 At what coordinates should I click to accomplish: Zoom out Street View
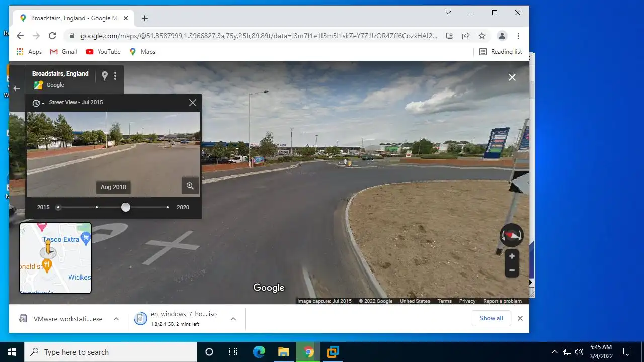pyautogui.click(x=512, y=270)
